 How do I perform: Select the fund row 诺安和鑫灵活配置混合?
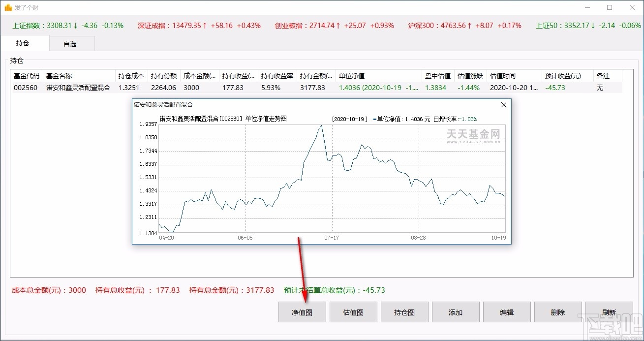click(79, 88)
